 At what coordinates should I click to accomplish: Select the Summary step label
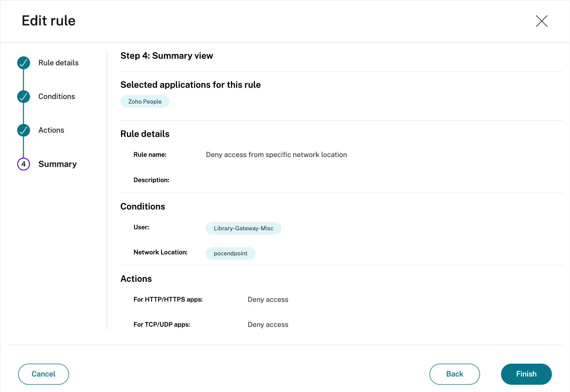click(x=57, y=164)
